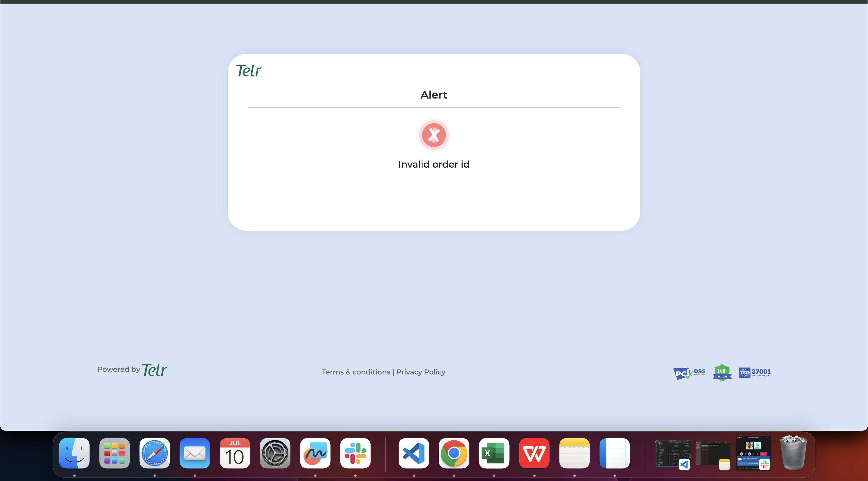Open Microsoft Excel from the dock
The width and height of the screenshot is (868, 481).
(x=494, y=453)
